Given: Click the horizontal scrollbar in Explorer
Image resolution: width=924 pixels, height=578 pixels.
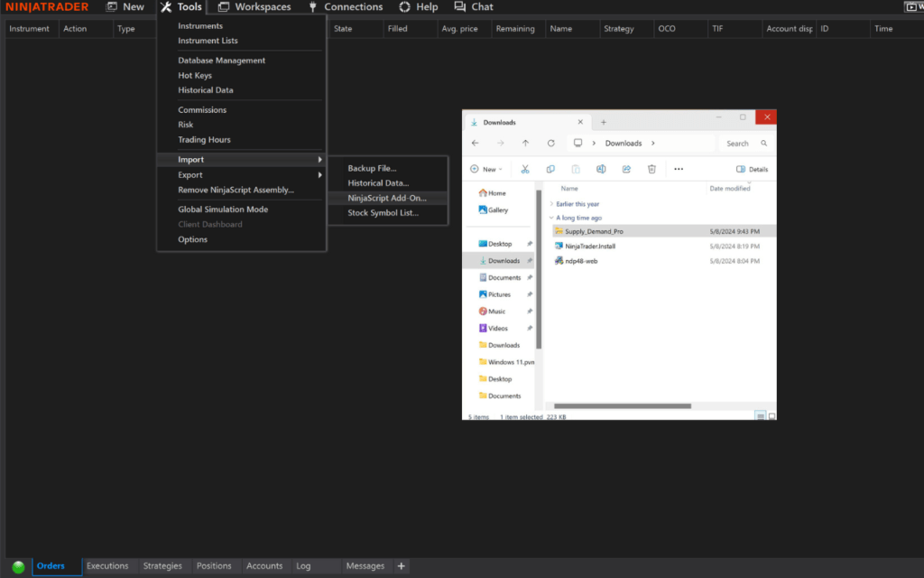Looking at the screenshot, I should pyautogui.click(x=623, y=406).
